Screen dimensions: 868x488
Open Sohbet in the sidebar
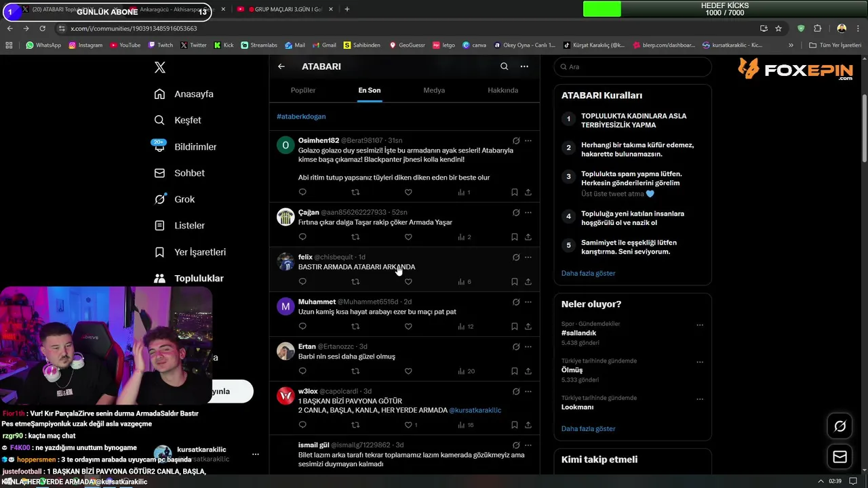coord(179,173)
